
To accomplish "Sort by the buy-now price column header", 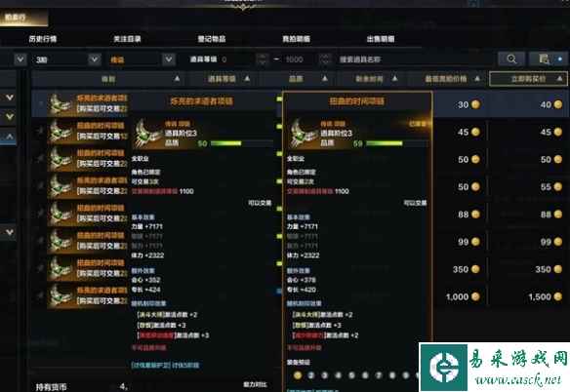I will (529, 79).
